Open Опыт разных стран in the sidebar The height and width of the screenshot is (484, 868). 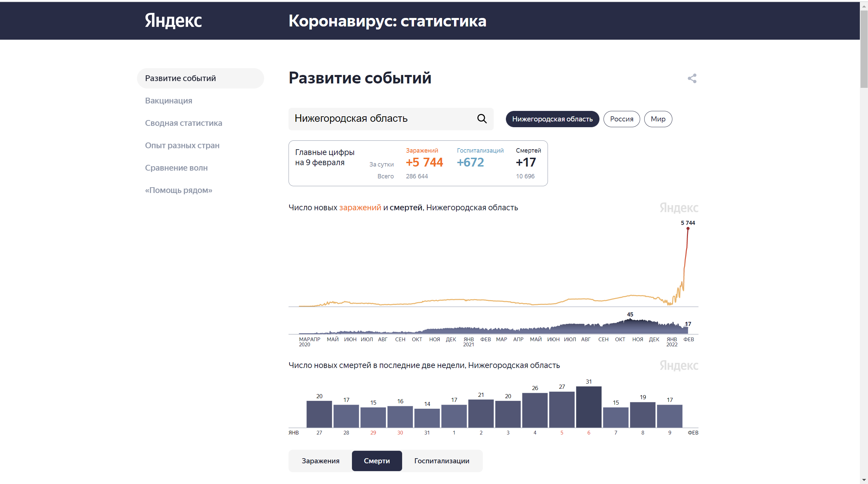tap(182, 146)
